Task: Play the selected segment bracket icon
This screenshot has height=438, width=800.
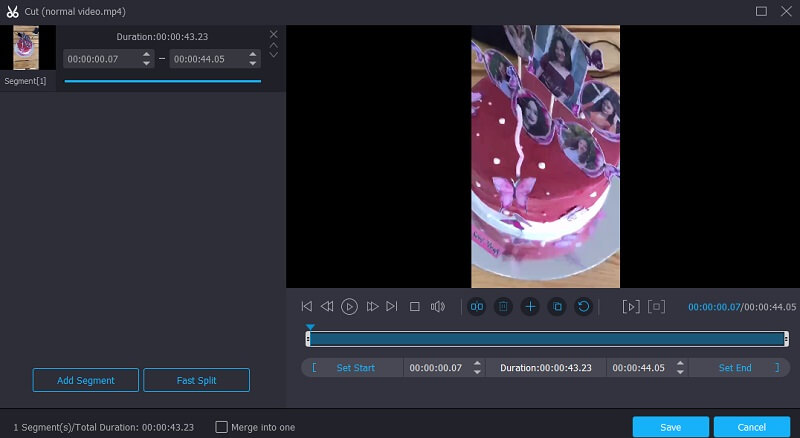Action: (x=631, y=306)
